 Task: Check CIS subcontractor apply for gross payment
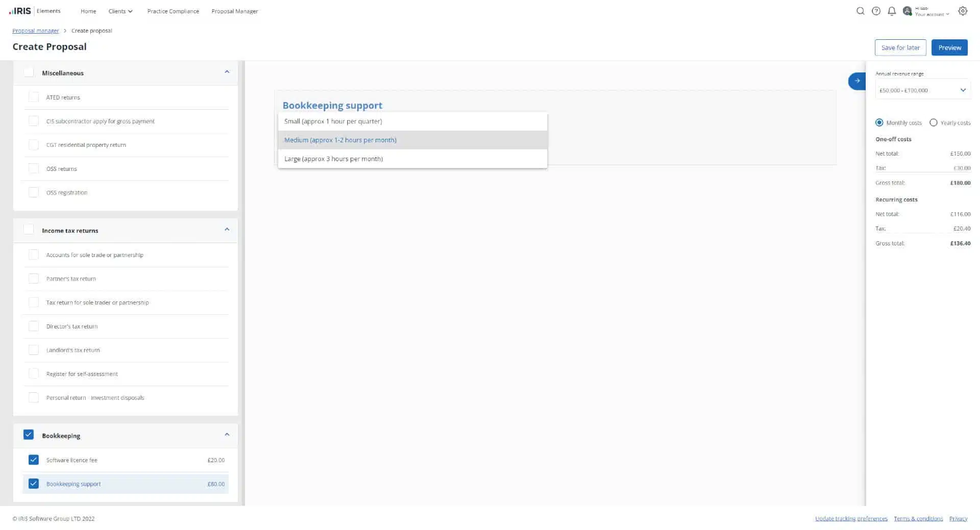pyautogui.click(x=34, y=121)
